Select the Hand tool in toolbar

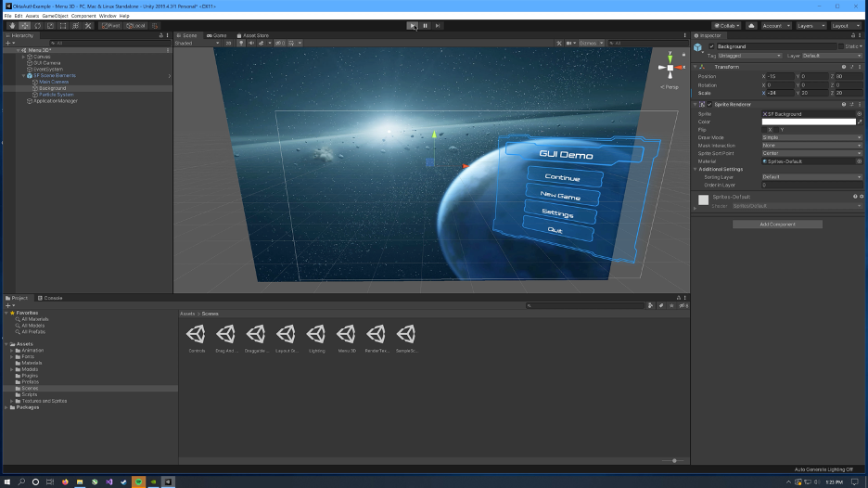12,26
